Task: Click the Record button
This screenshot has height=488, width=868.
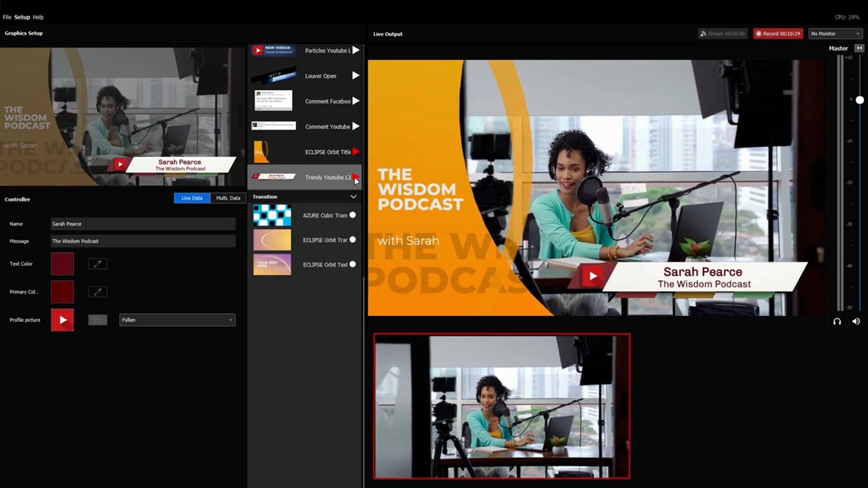Action: 778,34
